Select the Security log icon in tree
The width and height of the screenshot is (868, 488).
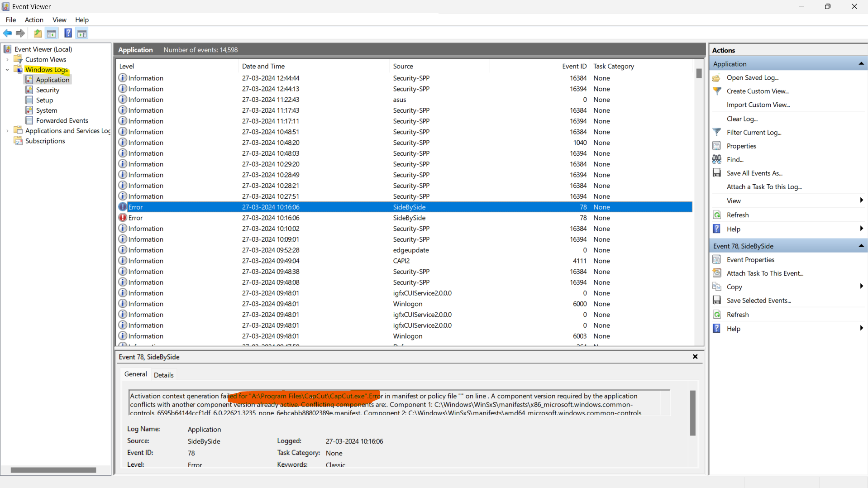29,90
